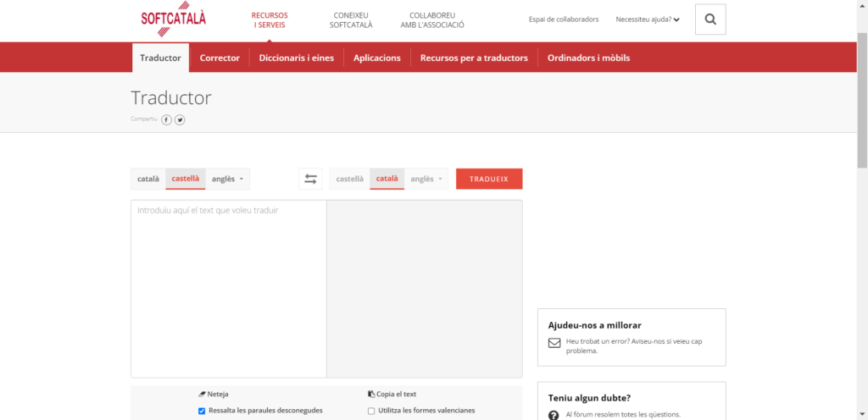
Task: Switch to the Corrector tab
Action: [220, 58]
